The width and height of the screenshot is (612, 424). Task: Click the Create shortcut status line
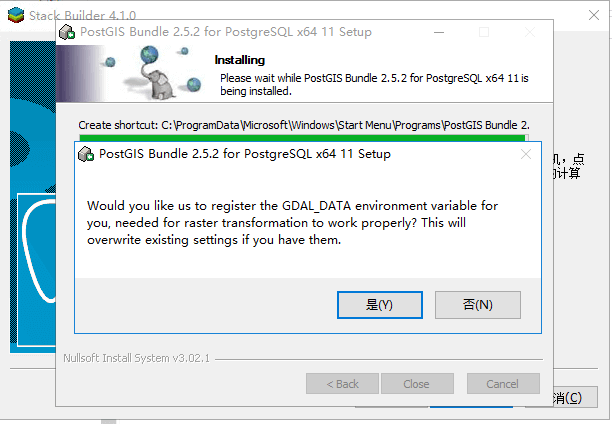point(300,125)
